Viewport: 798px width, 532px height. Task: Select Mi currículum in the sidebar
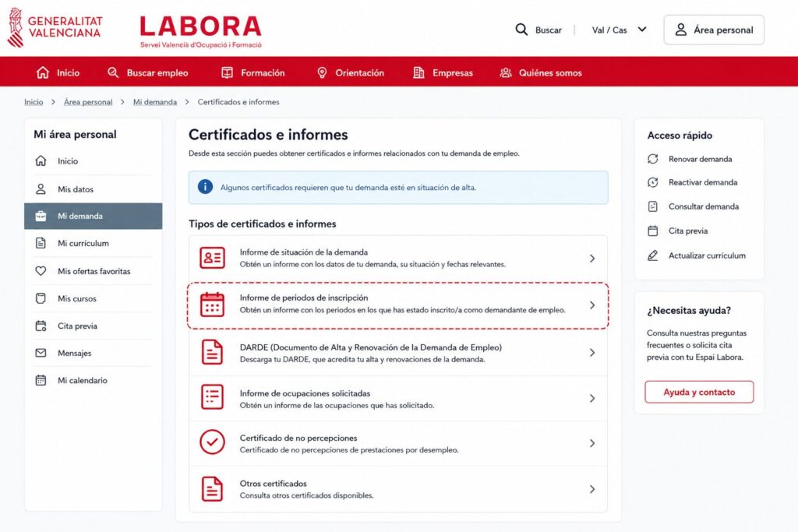click(x=94, y=243)
